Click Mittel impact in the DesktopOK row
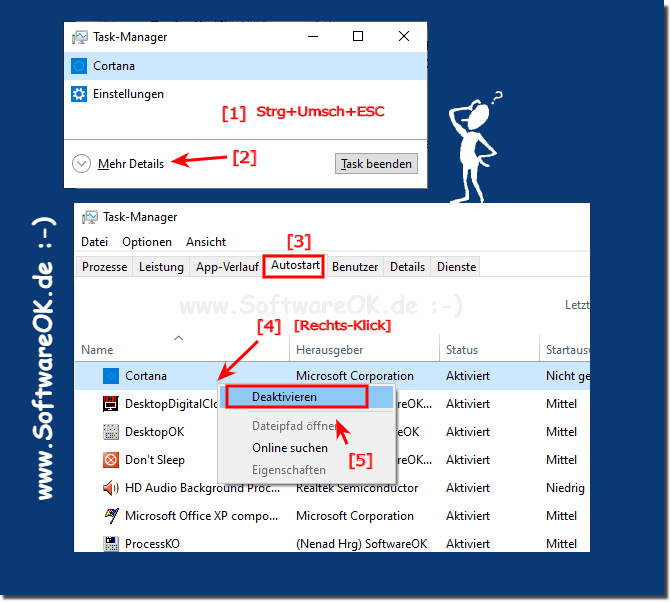The height and width of the screenshot is (602, 671). coord(561,432)
